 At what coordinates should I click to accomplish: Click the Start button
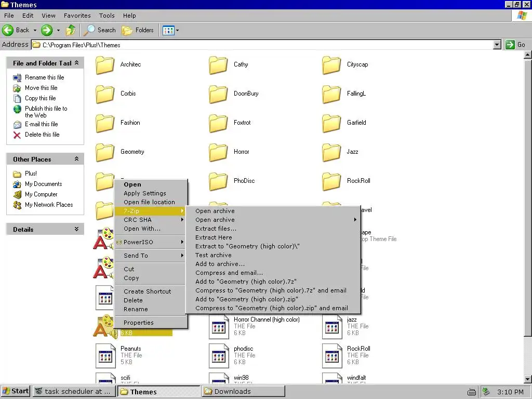click(x=16, y=391)
